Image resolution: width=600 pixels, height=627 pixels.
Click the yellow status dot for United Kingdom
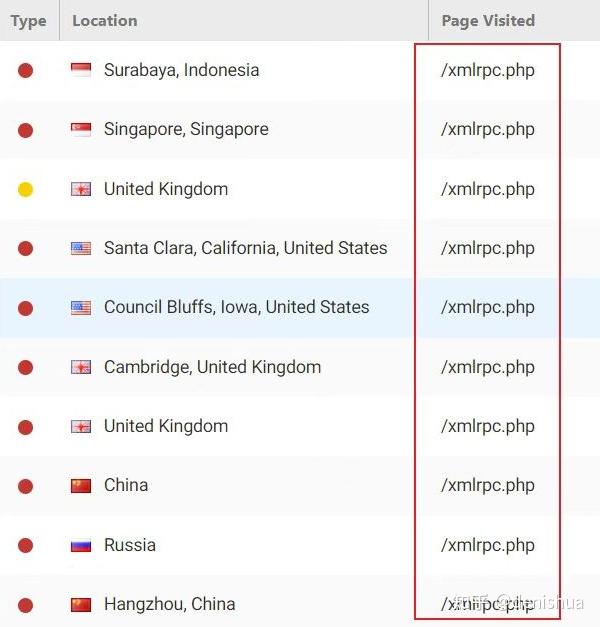[x=26, y=189]
